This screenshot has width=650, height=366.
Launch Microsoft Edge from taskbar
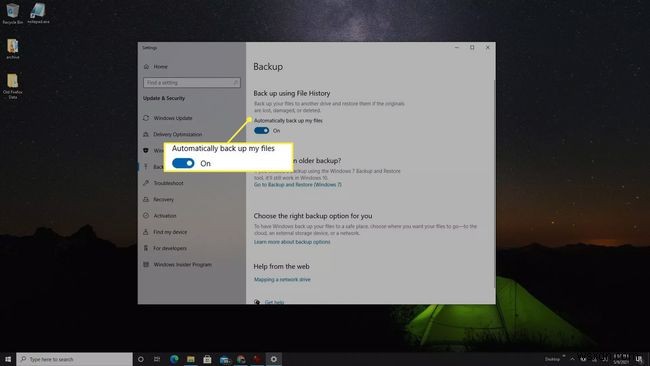(174, 359)
